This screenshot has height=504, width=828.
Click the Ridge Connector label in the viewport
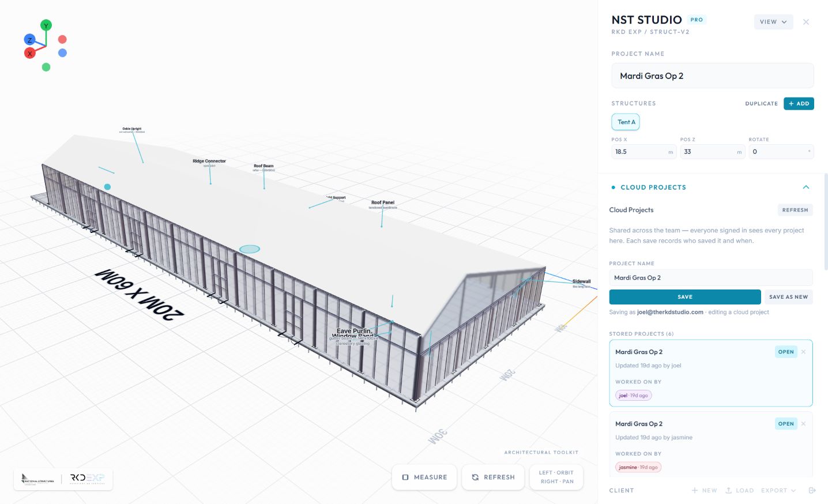(209, 161)
